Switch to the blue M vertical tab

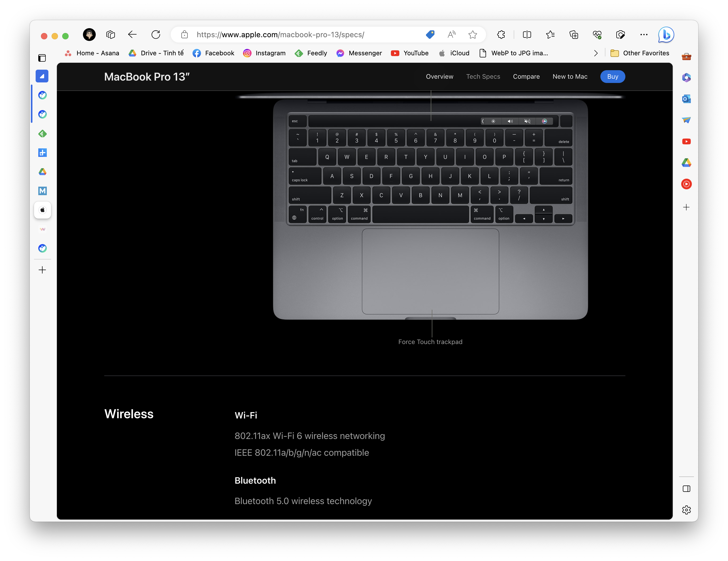[x=42, y=191]
